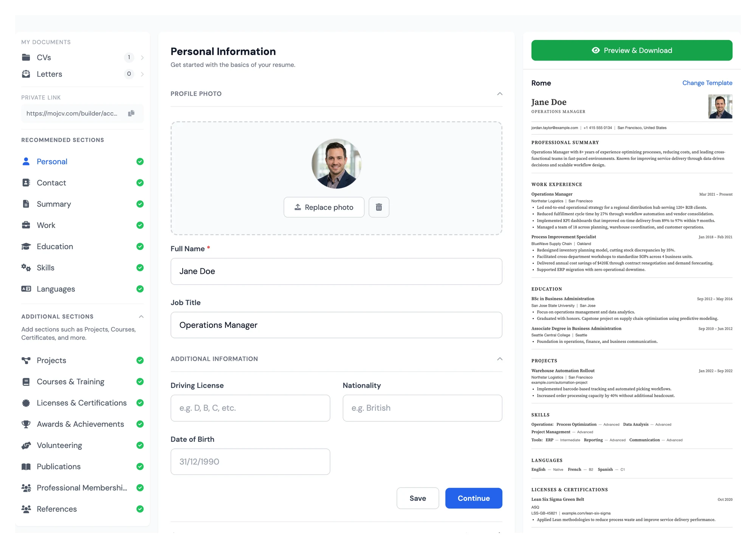The width and height of the screenshot is (756, 548).
Task: Click the CVs folder icon
Action: (x=26, y=57)
